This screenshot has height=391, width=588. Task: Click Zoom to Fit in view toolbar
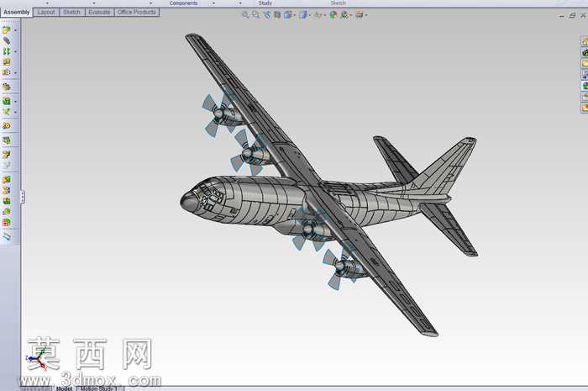[x=245, y=15]
